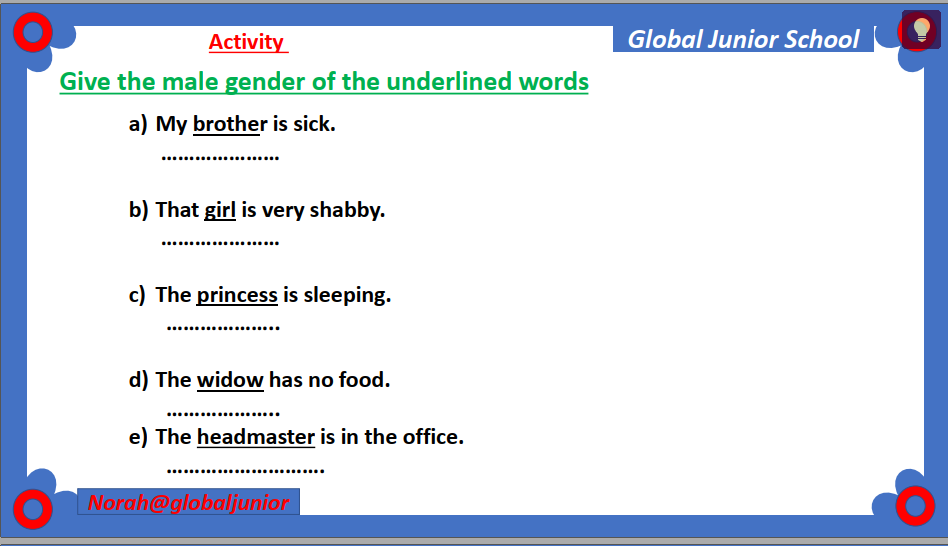This screenshot has height=546, width=948.
Task: Click the green instruction heading text
Action: click(x=324, y=81)
